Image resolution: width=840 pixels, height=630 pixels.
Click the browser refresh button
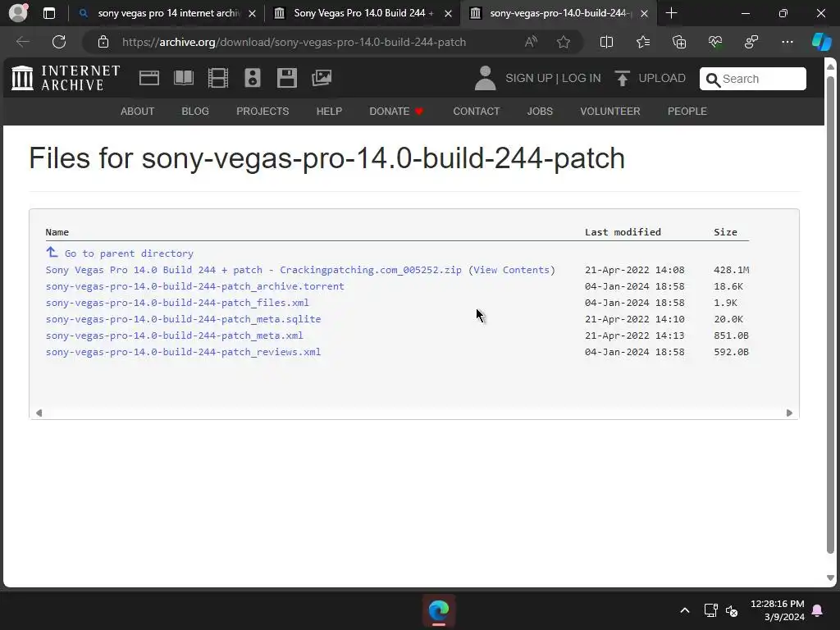(x=59, y=42)
